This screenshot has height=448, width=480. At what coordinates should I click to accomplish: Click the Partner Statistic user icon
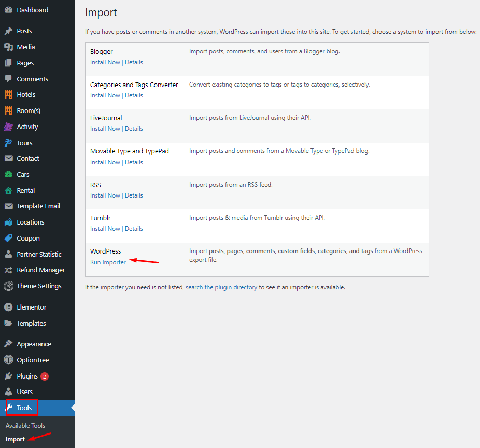(9, 254)
